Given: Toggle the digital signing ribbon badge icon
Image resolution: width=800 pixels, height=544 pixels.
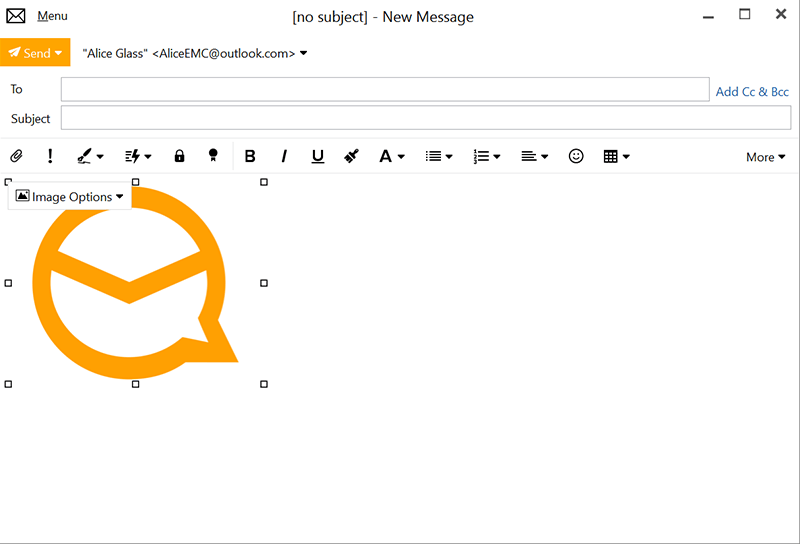Looking at the screenshot, I should [213, 155].
